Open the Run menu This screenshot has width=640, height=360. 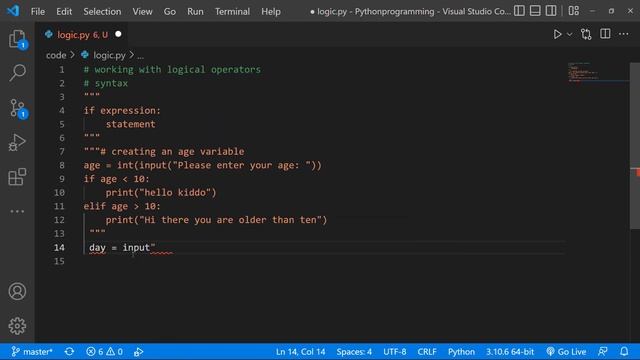195,11
